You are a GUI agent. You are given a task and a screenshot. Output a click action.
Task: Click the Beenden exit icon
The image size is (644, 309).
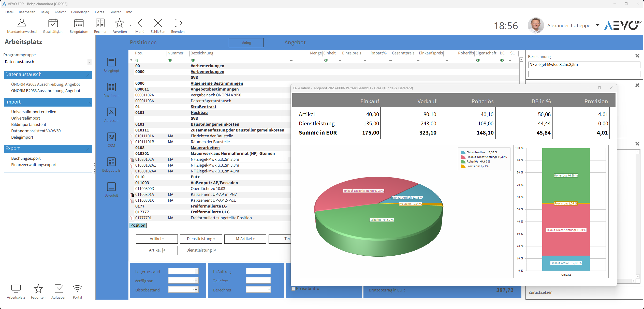coord(178,23)
